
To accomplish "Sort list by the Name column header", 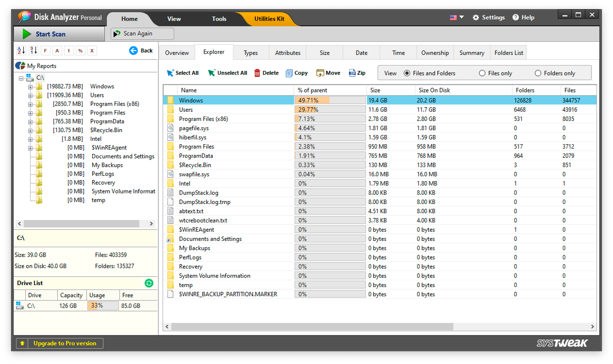I will [x=236, y=90].
